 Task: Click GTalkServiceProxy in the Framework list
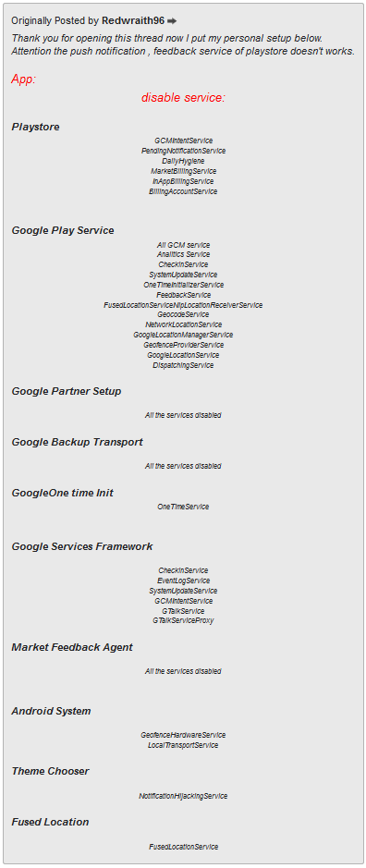183,620
